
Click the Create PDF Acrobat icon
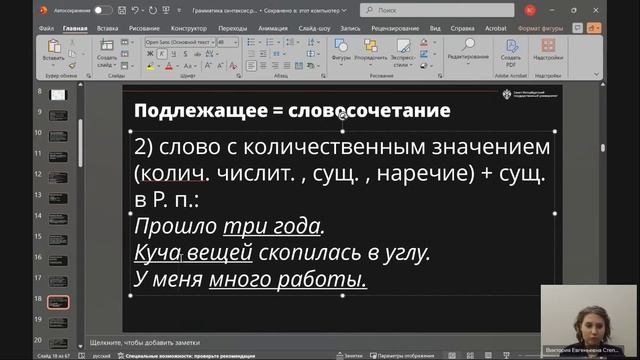(x=511, y=46)
